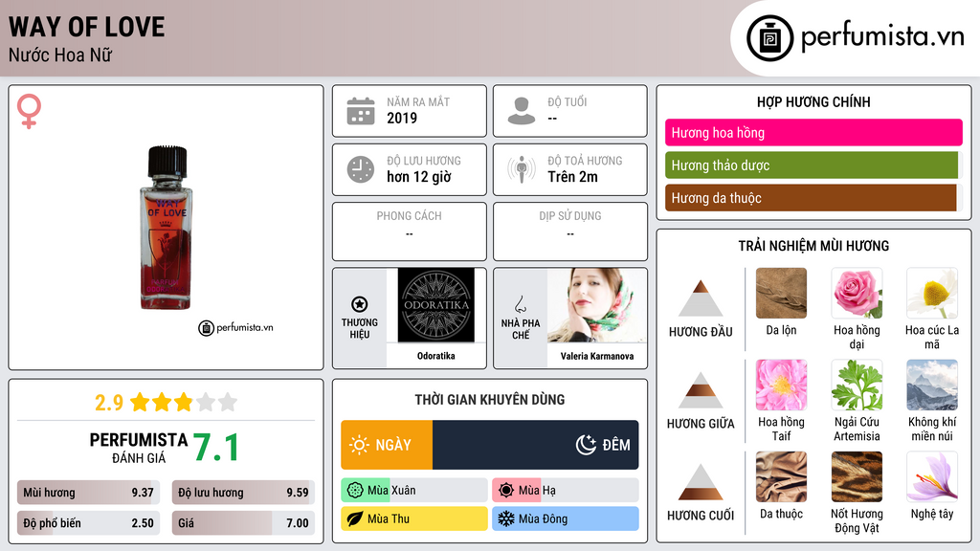Open the Way of Love bottle image

pos(167,228)
